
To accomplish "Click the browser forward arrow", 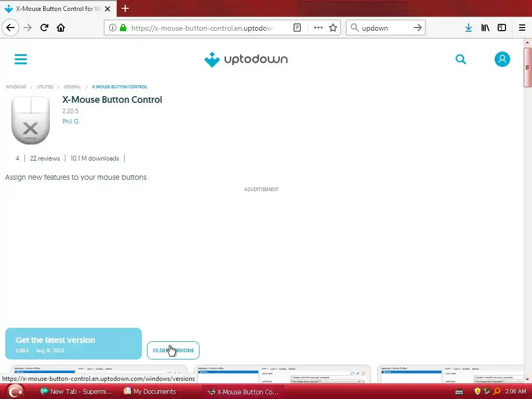I will (x=28, y=28).
